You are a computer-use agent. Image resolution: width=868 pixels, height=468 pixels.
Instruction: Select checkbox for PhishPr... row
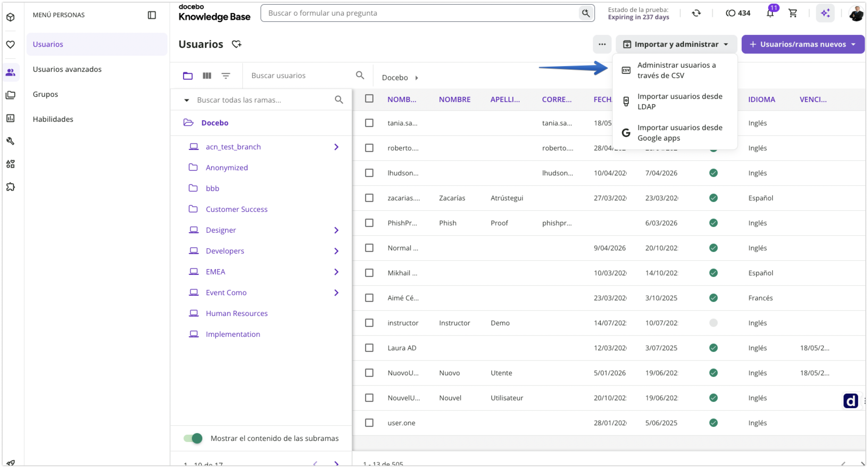tap(369, 223)
